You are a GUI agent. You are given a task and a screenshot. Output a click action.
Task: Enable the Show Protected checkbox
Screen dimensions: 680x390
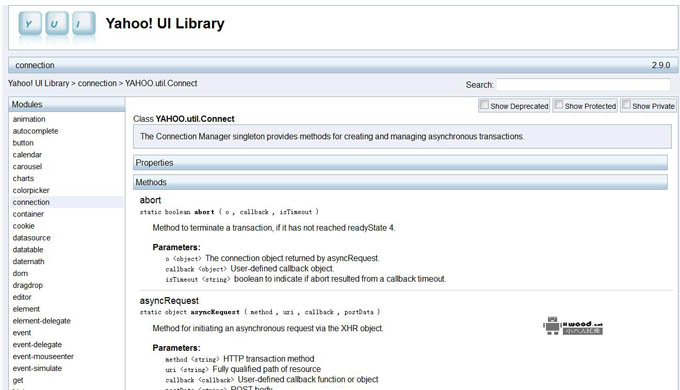pyautogui.click(x=559, y=105)
